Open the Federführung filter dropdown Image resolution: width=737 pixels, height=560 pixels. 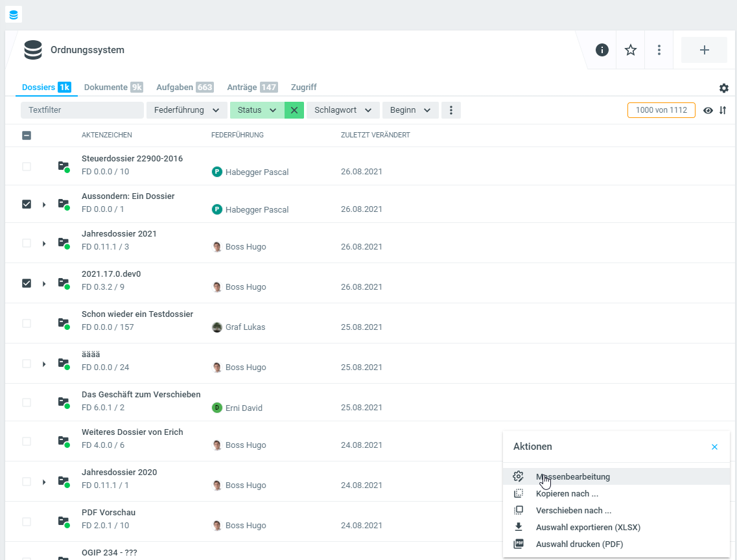187,110
